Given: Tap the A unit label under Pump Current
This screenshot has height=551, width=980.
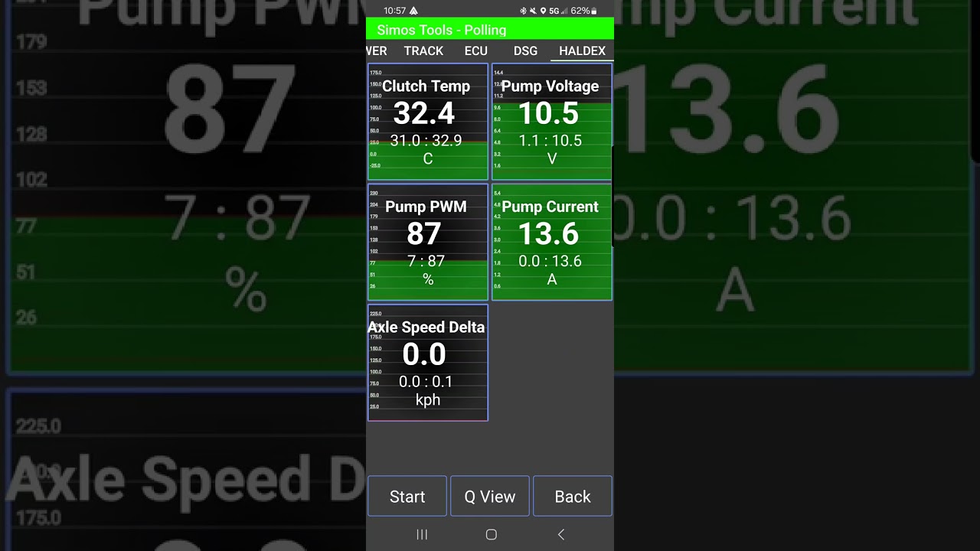Looking at the screenshot, I should point(552,280).
